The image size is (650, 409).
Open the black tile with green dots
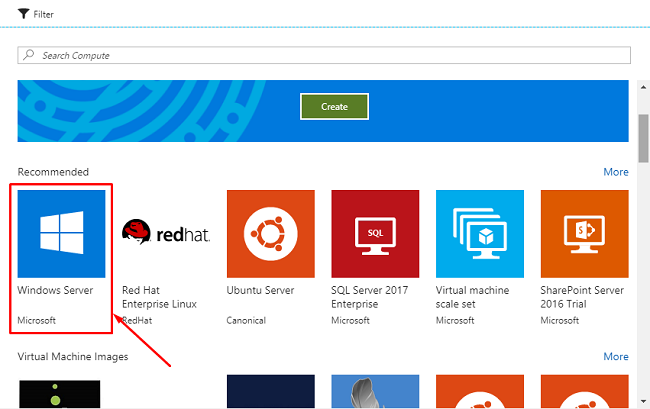(x=60, y=394)
